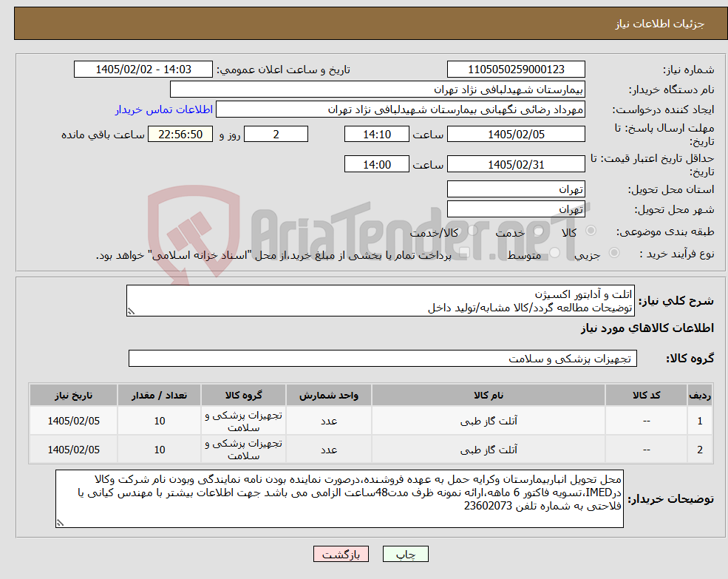Screen dimensions: 728x579
Task: Click the resize handle of description text area
Action: pyautogui.click(x=131, y=312)
